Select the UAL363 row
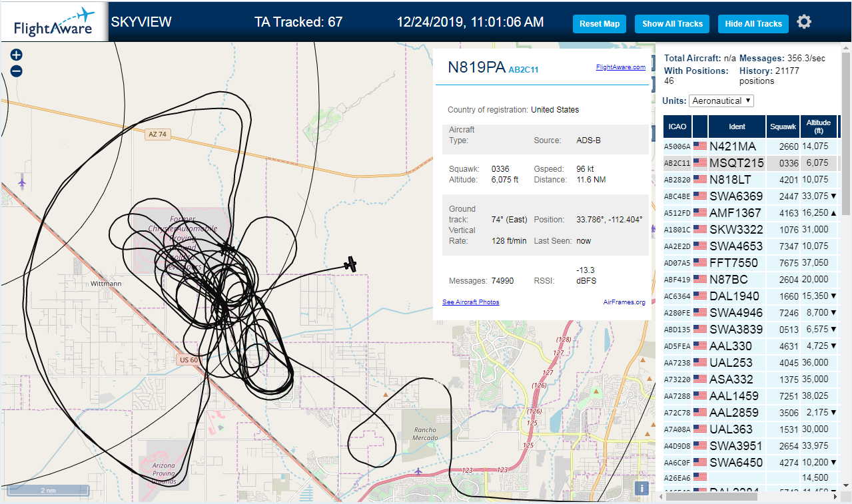Image resolution: width=852 pixels, height=504 pixels. (751, 429)
